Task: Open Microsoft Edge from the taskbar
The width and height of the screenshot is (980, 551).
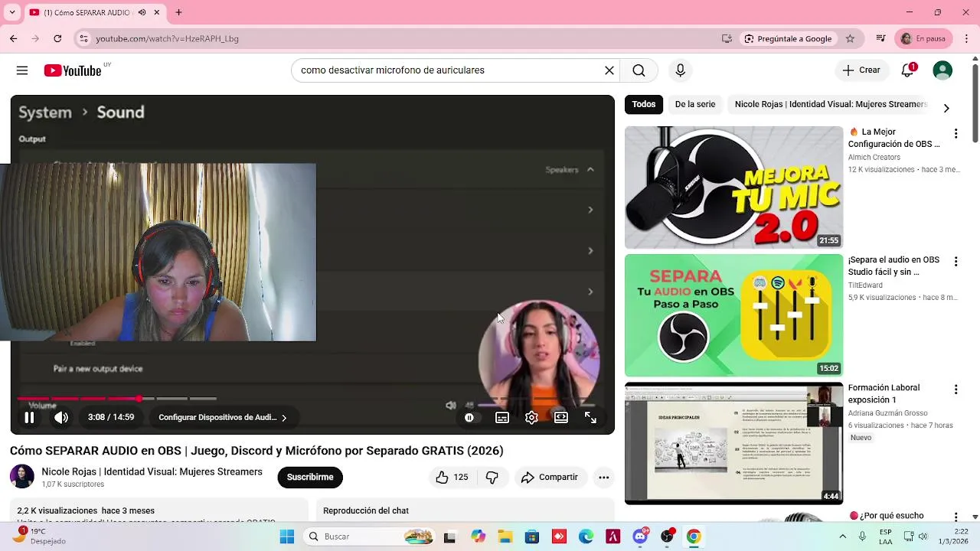Action: pyautogui.click(x=586, y=536)
